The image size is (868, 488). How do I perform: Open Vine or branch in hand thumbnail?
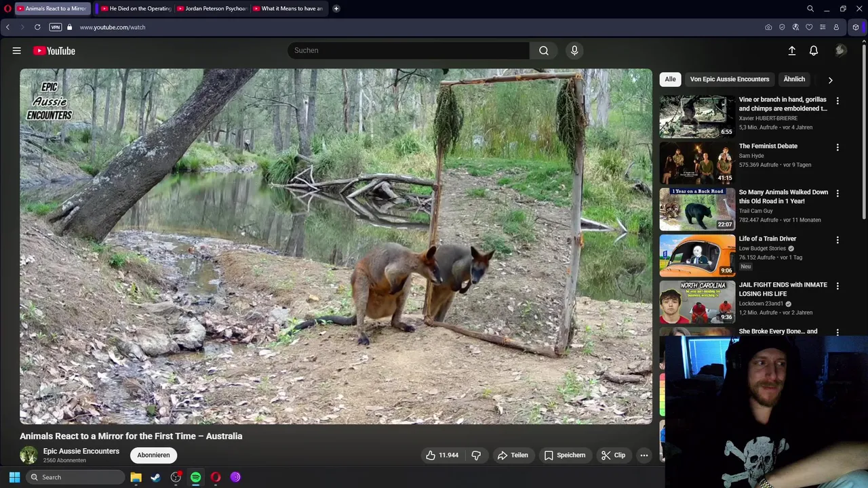697,117
